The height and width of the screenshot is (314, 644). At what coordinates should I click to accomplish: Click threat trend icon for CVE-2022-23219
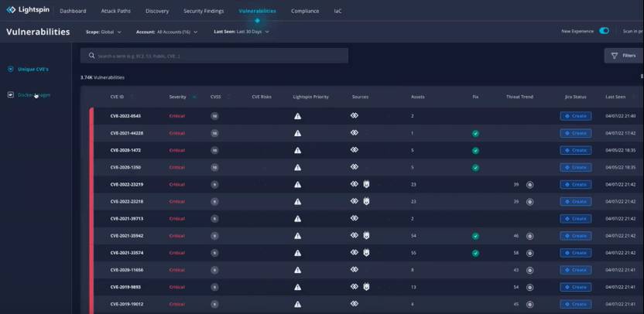point(530,185)
